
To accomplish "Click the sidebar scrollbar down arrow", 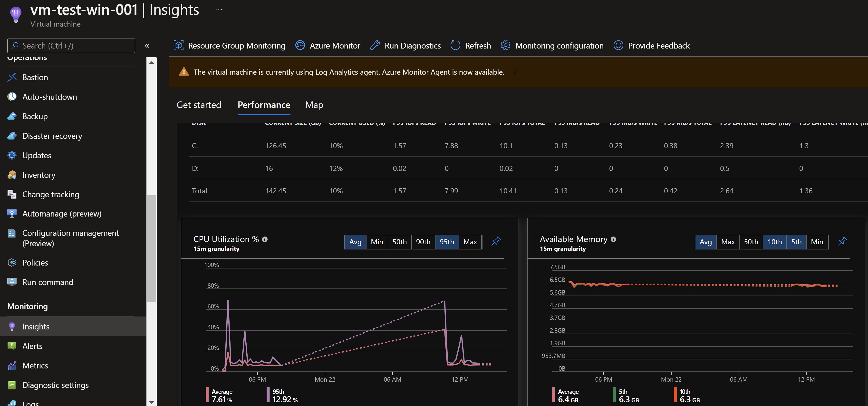I will [x=152, y=402].
